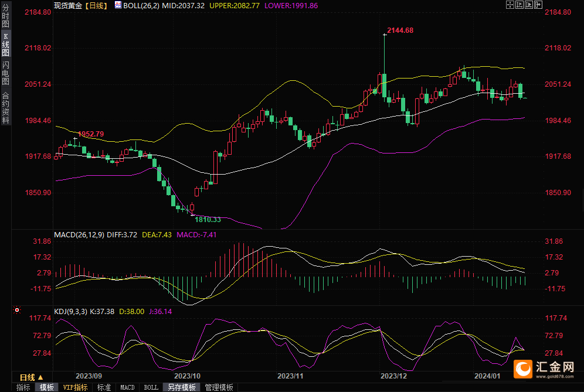Apply the BOLL template in bottom bar
The width and height of the screenshot is (584, 392).
(x=151, y=387)
